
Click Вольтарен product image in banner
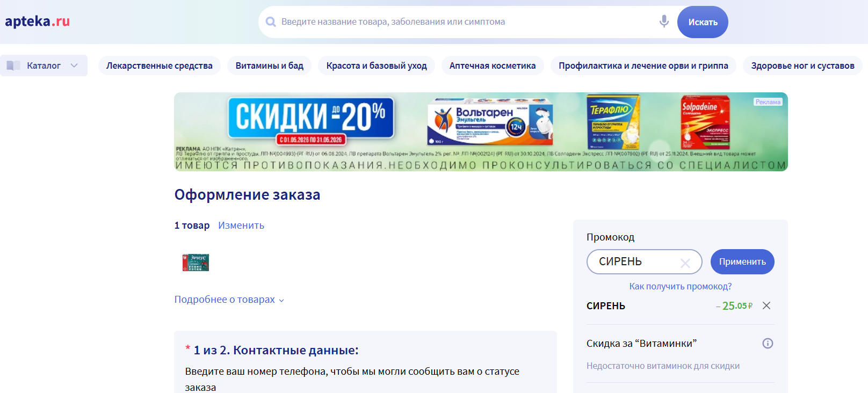[x=490, y=122]
